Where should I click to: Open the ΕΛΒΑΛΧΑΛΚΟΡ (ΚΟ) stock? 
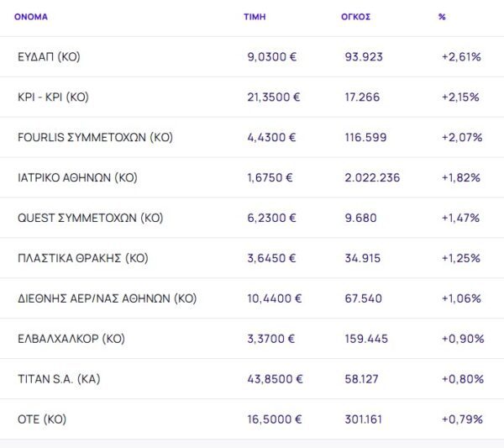click(x=71, y=339)
